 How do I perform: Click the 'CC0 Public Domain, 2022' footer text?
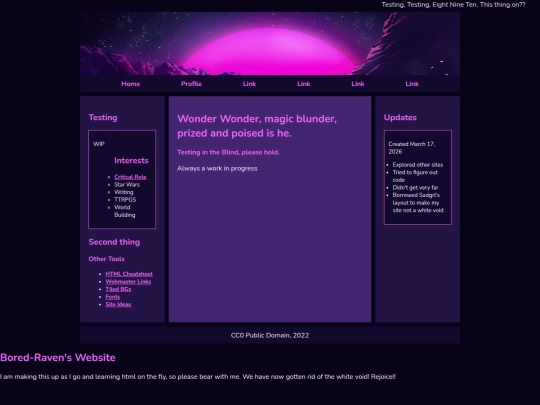pyautogui.click(x=270, y=335)
